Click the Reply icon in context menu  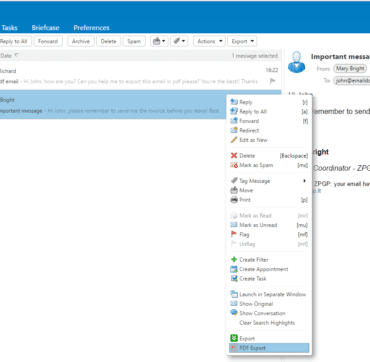pyautogui.click(x=234, y=102)
